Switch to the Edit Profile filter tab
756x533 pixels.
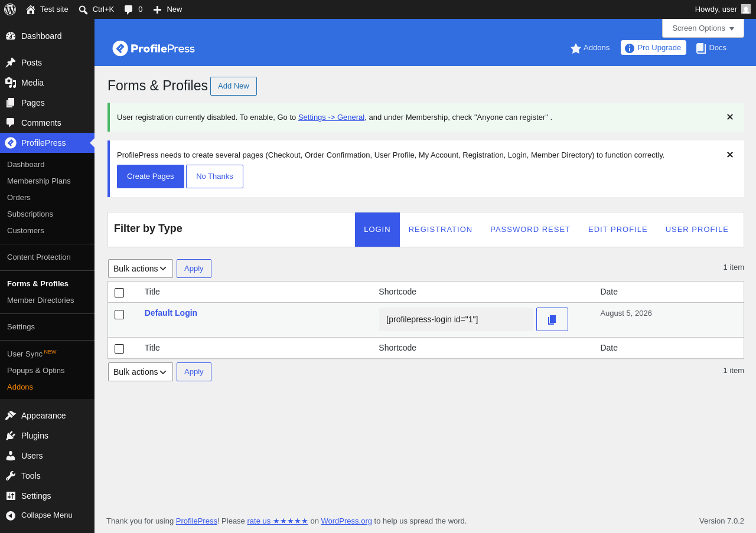pos(618,230)
